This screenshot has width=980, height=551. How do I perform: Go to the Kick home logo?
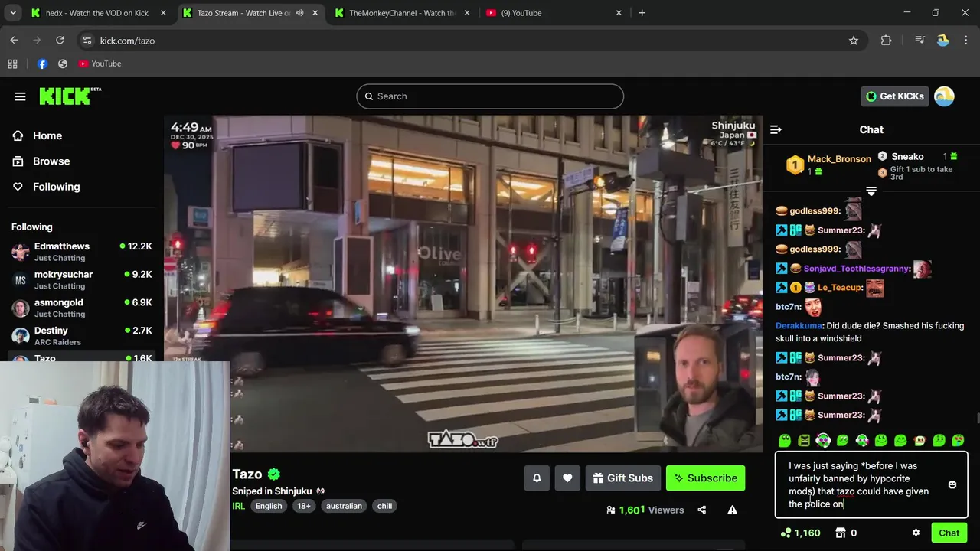click(70, 96)
